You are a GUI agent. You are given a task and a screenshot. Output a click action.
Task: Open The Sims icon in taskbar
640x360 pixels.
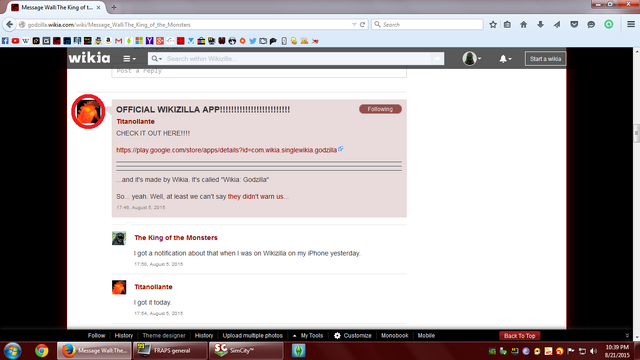point(298,351)
